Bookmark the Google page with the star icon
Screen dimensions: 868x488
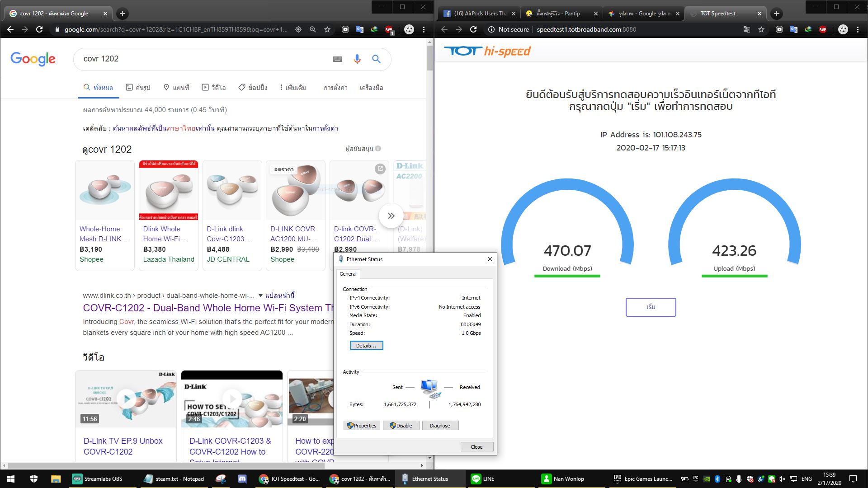point(327,29)
